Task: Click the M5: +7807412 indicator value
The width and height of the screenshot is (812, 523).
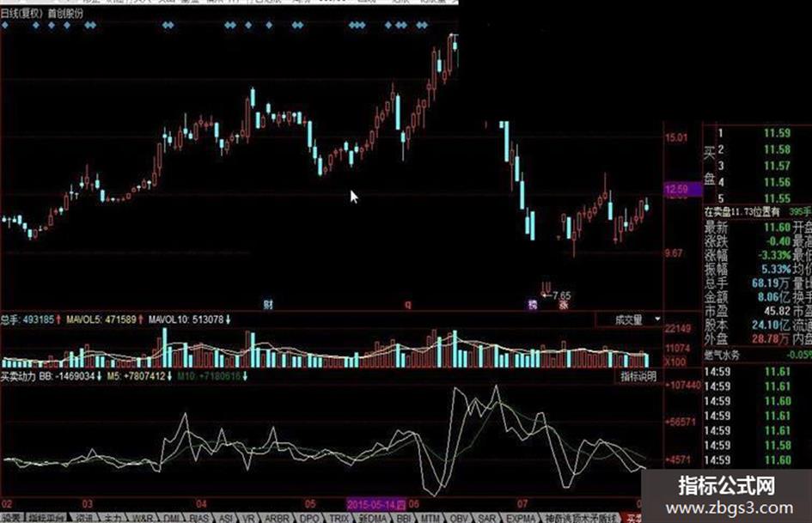Action: click(136, 376)
